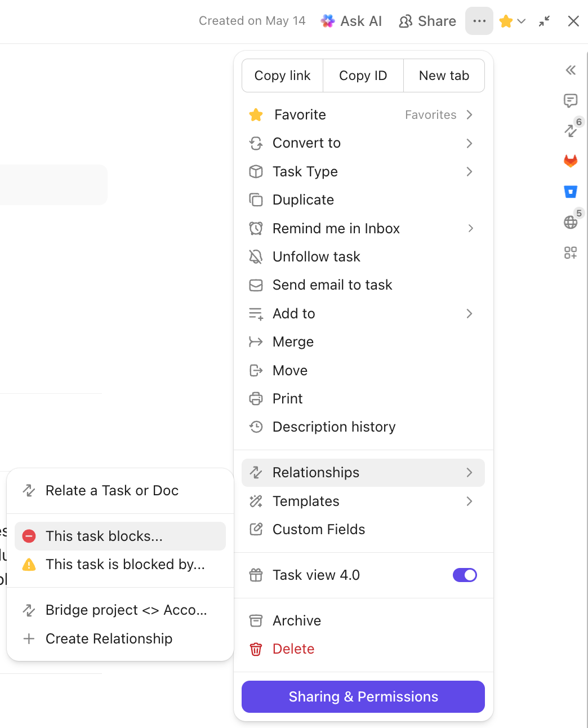Click Delete at the bottom of the menu
The height and width of the screenshot is (728, 588).
pyautogui.click(x=293, y=649)
